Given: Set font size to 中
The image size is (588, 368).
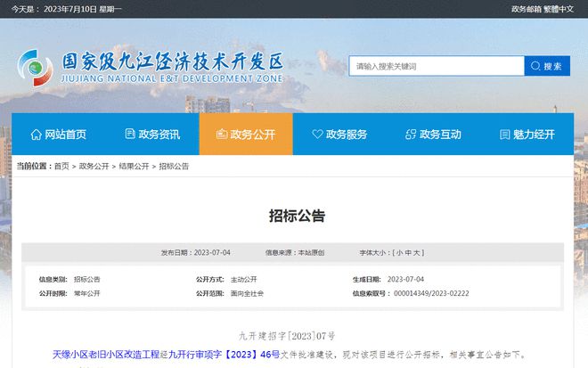Looking at the screenshot, I should click(x=408, y=253).
